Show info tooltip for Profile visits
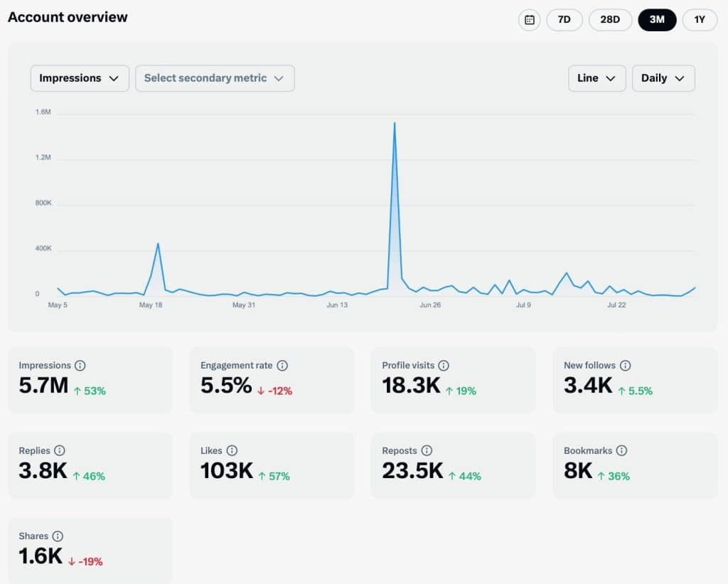This screenshot has width=728, height=584. click(x=444, y=366)
